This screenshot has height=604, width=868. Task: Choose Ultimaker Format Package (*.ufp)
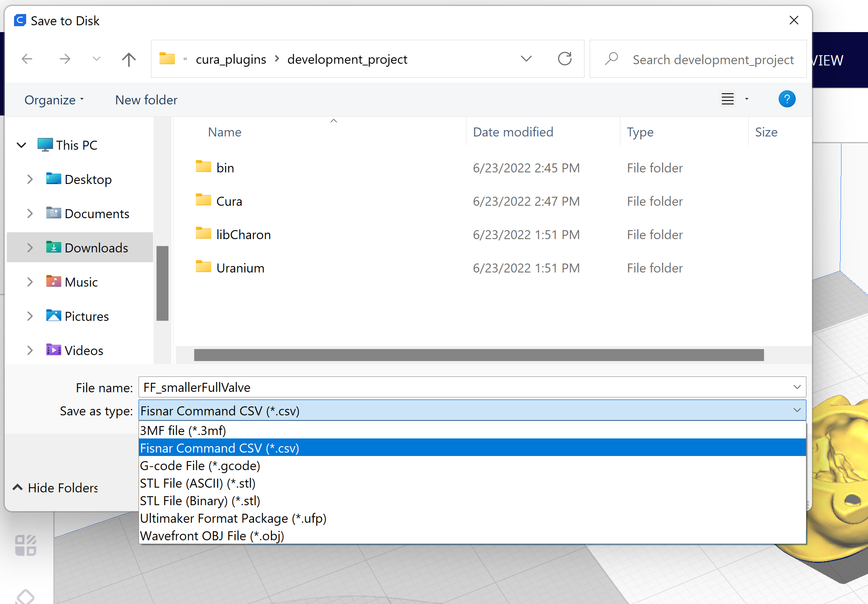point(472,518)
